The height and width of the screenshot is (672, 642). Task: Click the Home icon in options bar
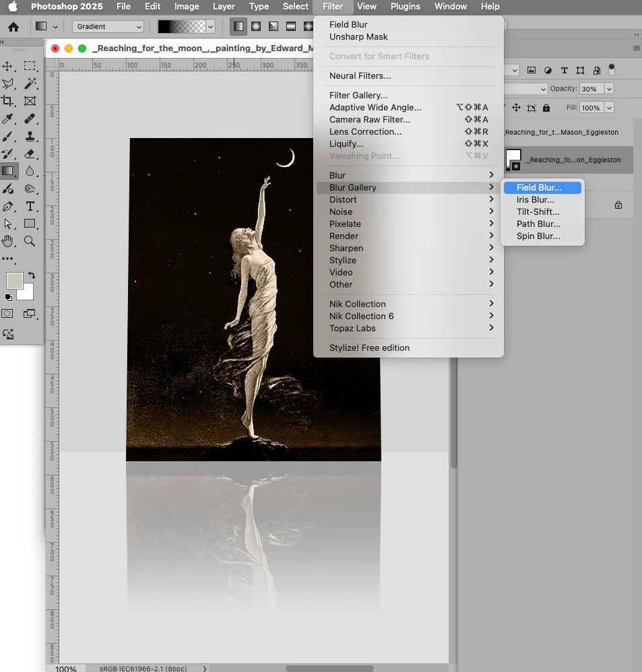coord(13,27)
